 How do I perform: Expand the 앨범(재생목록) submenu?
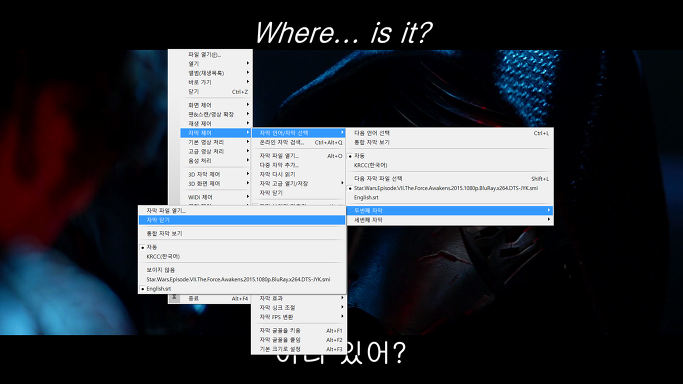coord(216,73)
